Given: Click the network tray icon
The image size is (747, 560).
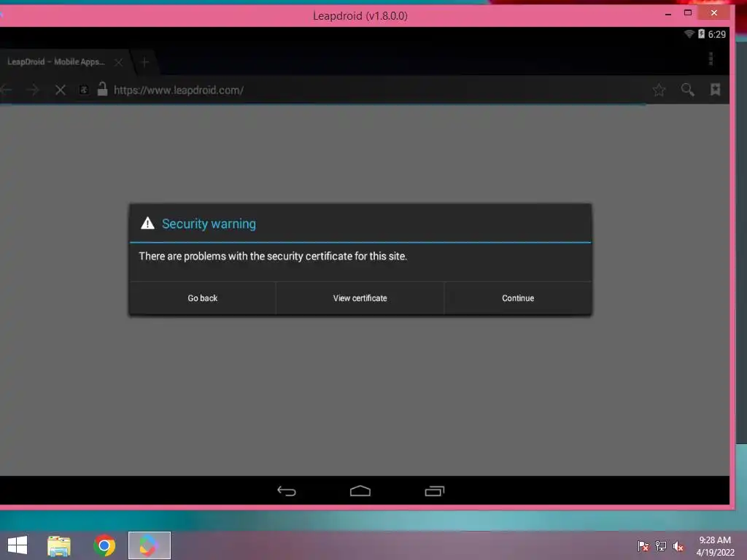Looking at the screenshot, I should (x=661, y=546).
